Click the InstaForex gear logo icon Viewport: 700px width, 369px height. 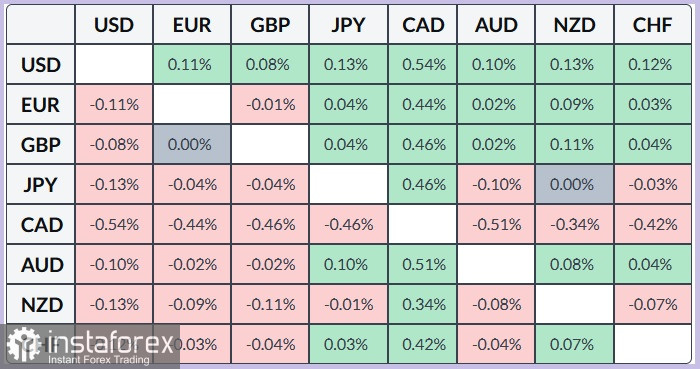point(24,343)
